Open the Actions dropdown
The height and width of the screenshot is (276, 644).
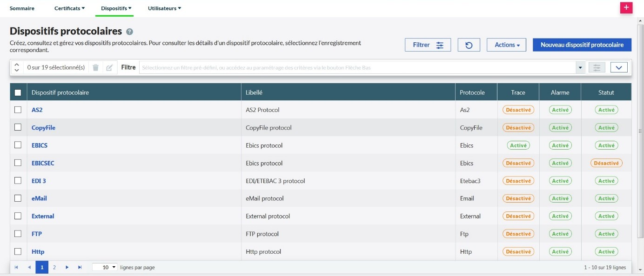tap(506, 45)
